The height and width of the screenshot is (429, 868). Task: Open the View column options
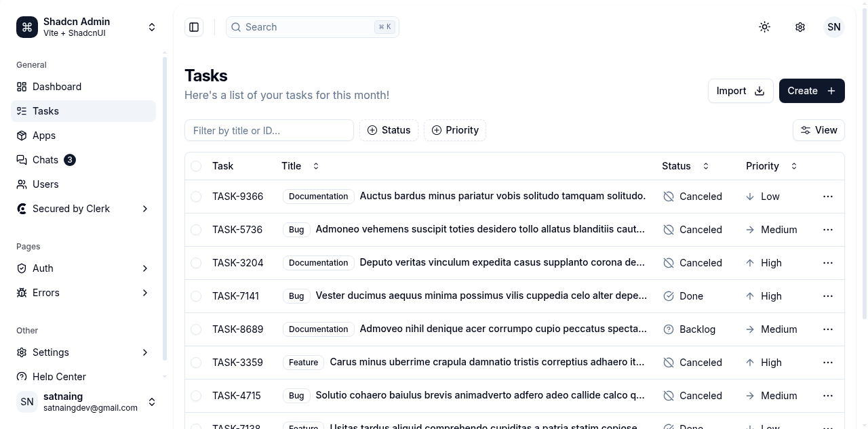[818, 130]
